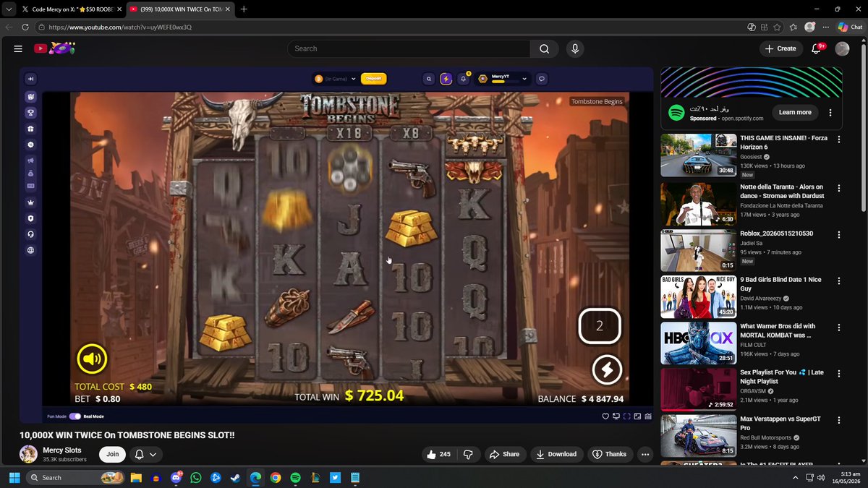The height and width of the screenshot is (488, 868).
Task: Open the YouTube guide hamburger menu
Action: (x=17, y=48)
